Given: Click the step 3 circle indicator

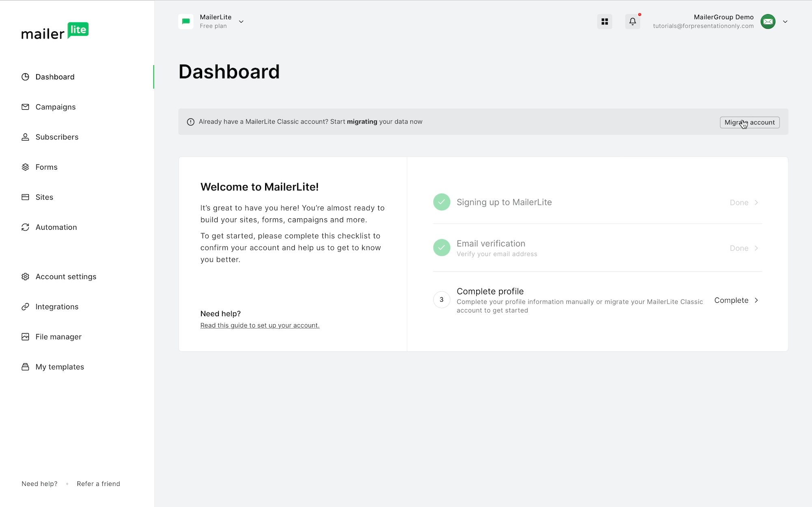Looking at the screenshot, I should click(x=441, y=300).
